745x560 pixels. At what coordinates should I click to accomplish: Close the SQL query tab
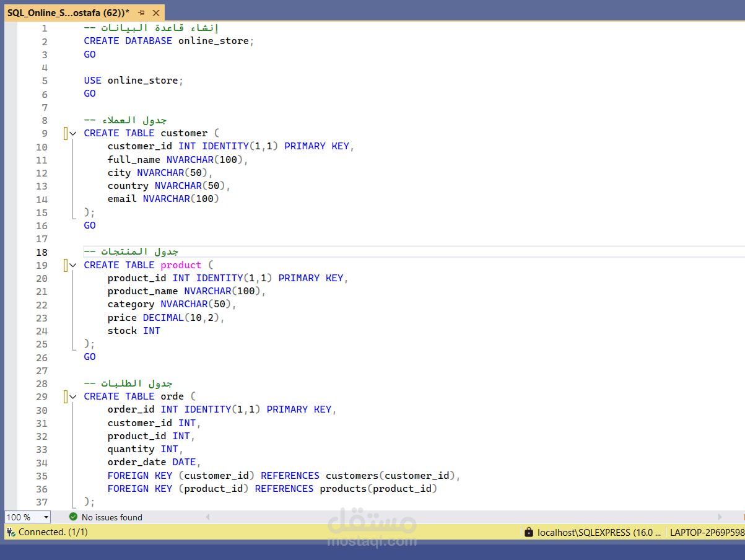coord(155,12)
